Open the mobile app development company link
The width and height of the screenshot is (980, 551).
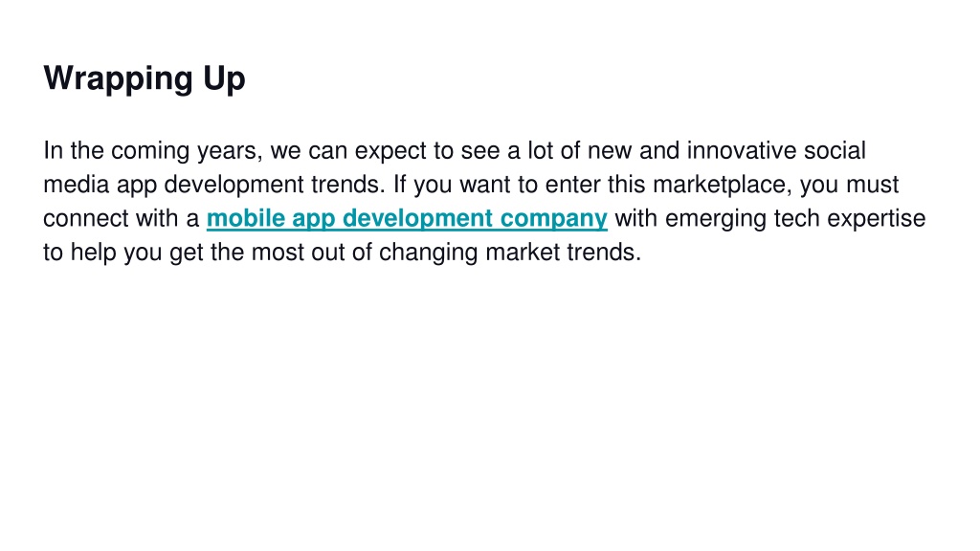407,219
